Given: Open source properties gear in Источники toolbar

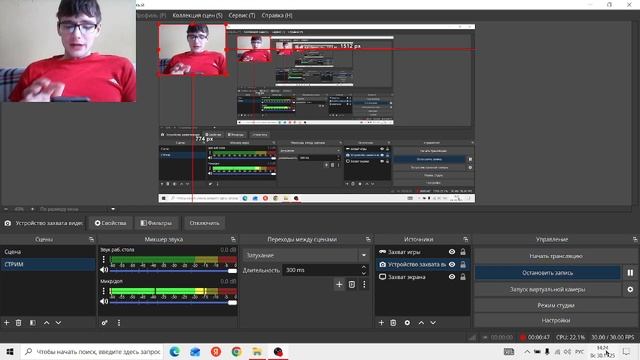Looking at the screenshot, I should click(407, 322).
